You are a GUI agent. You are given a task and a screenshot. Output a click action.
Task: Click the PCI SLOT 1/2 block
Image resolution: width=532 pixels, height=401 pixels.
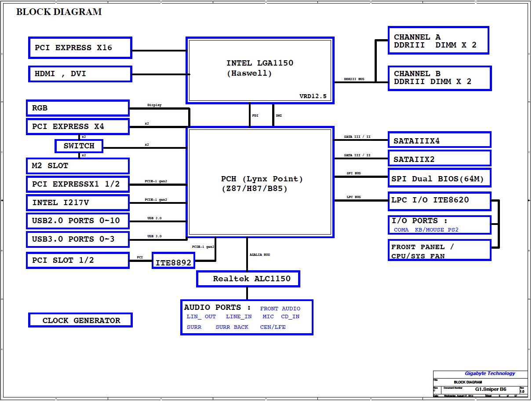pos(78,260)
